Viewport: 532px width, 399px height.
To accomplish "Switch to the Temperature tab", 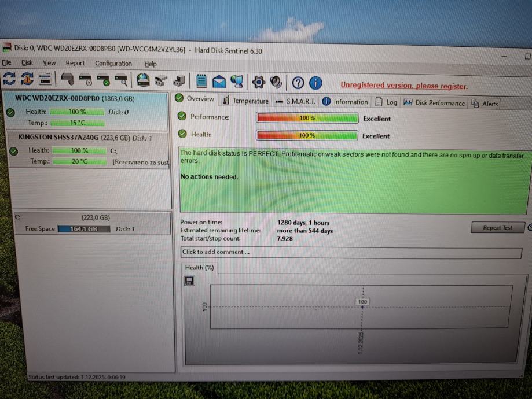I will 245,101.
